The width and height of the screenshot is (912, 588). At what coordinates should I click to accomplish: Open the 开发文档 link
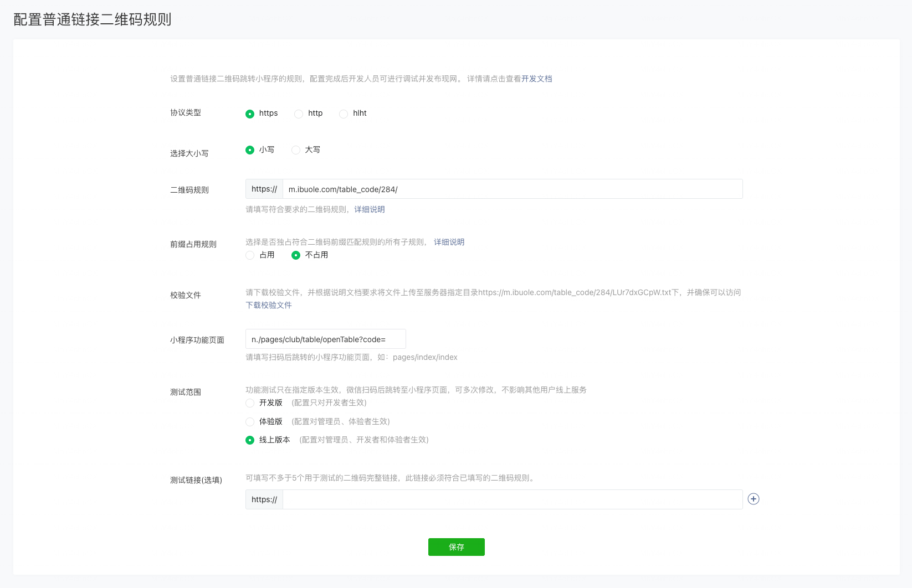coord(536,79)
